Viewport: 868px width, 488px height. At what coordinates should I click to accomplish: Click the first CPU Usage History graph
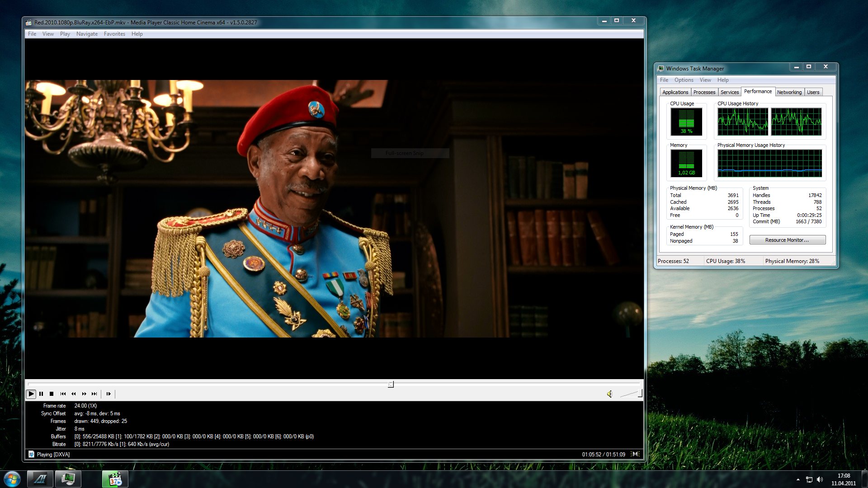click(x=743, y=122)
